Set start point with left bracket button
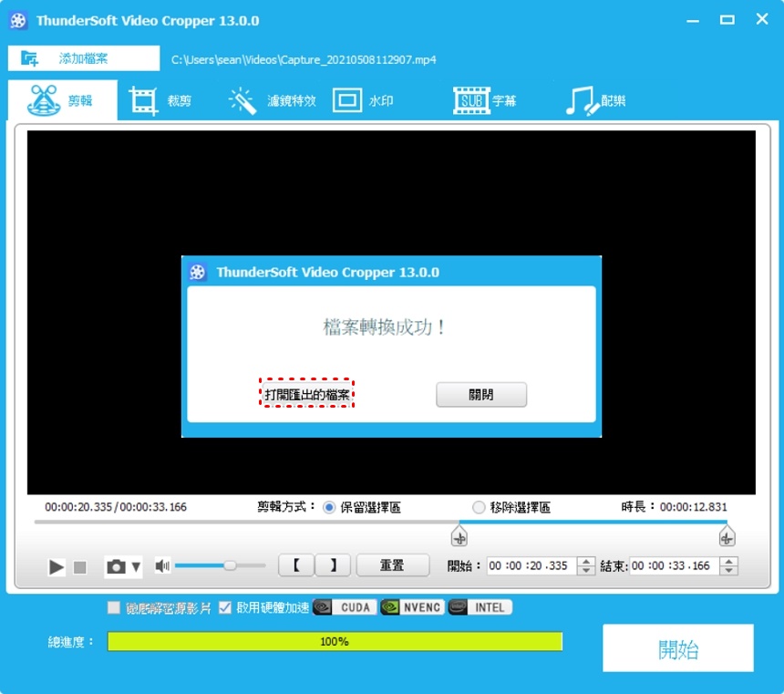Screen dimensions: 784x694 coord(295,565)
